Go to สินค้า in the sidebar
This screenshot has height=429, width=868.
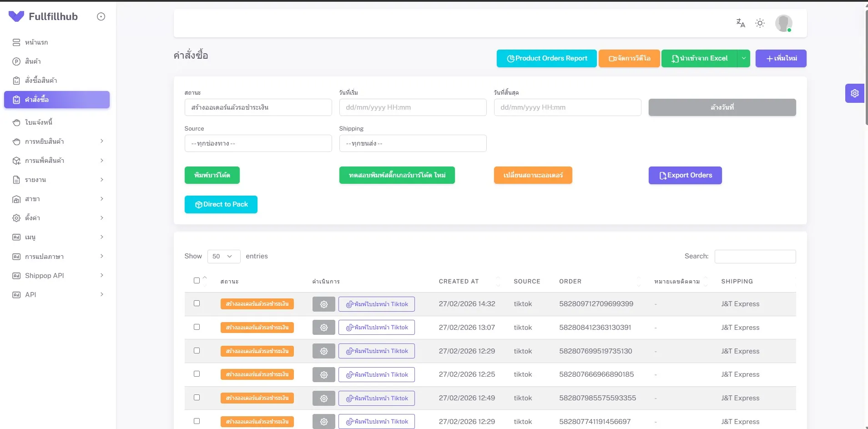(33, 61)
